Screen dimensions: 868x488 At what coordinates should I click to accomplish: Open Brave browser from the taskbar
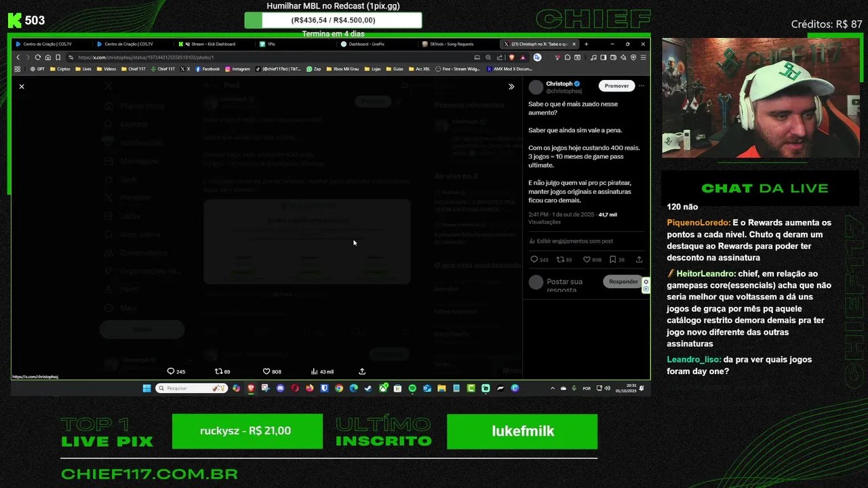coord(251,388)
